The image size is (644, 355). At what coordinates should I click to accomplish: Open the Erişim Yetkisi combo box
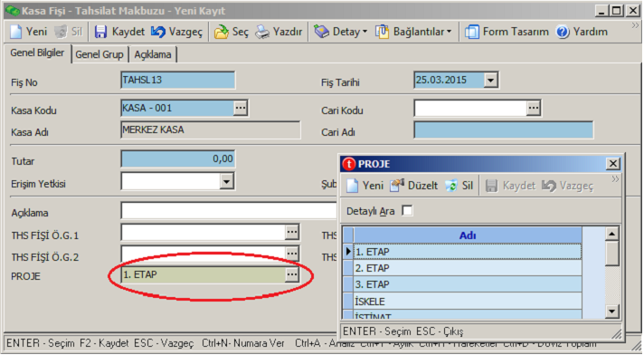(x=227, y=181)
